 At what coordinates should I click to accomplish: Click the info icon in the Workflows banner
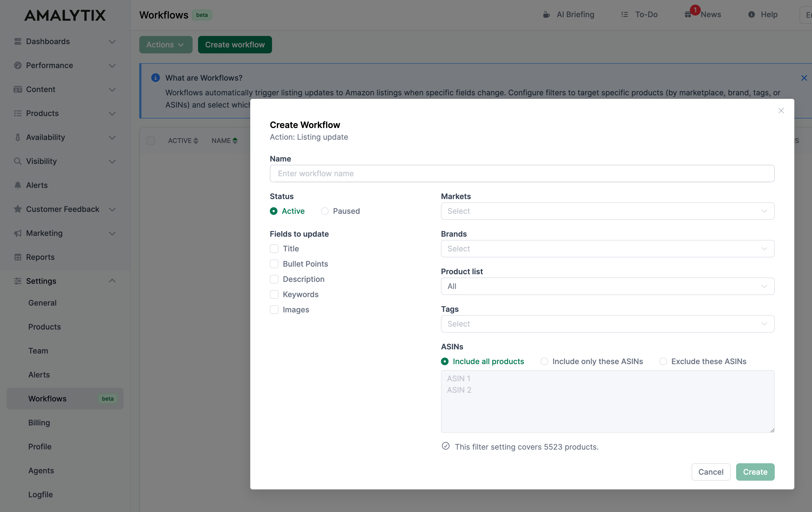(x=155, y=78)
